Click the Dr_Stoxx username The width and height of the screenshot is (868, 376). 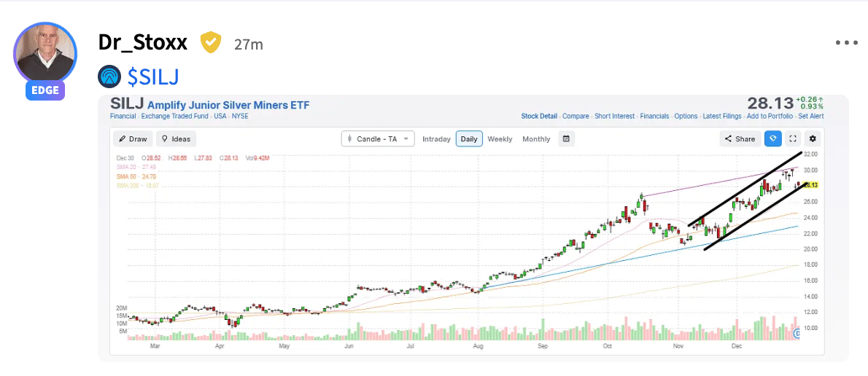(x=142, y=42)
